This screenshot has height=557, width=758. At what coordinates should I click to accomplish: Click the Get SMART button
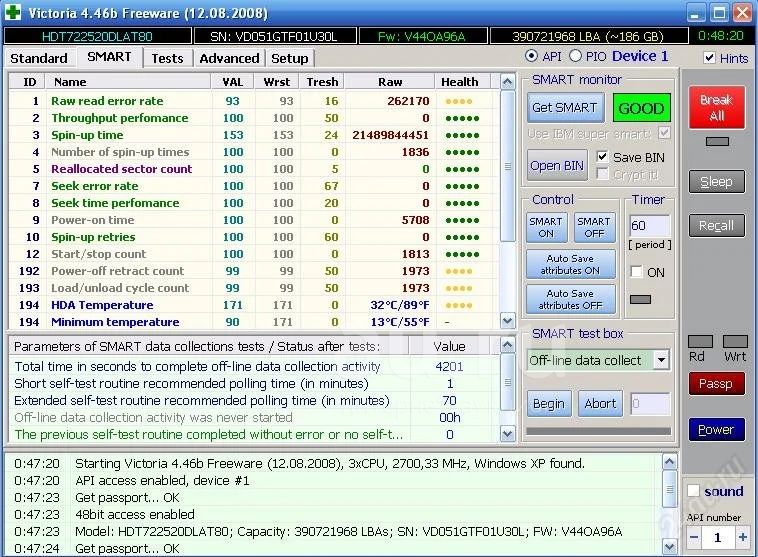565,108
